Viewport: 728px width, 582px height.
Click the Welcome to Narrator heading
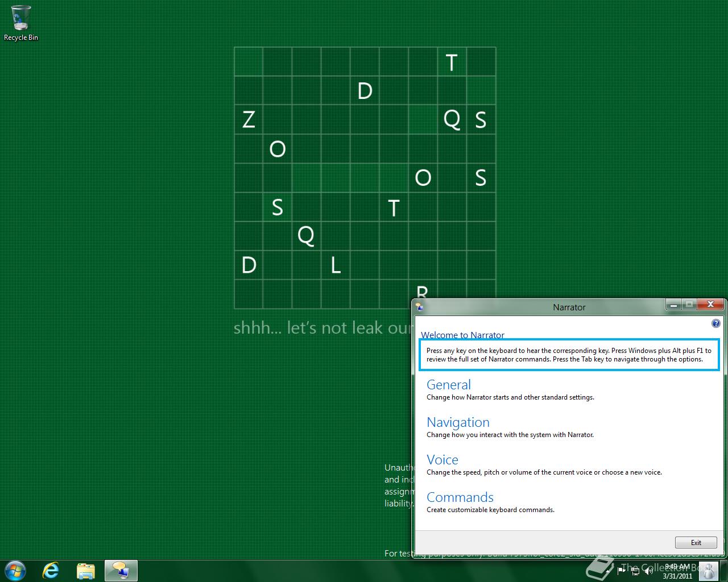coord(462,335)
